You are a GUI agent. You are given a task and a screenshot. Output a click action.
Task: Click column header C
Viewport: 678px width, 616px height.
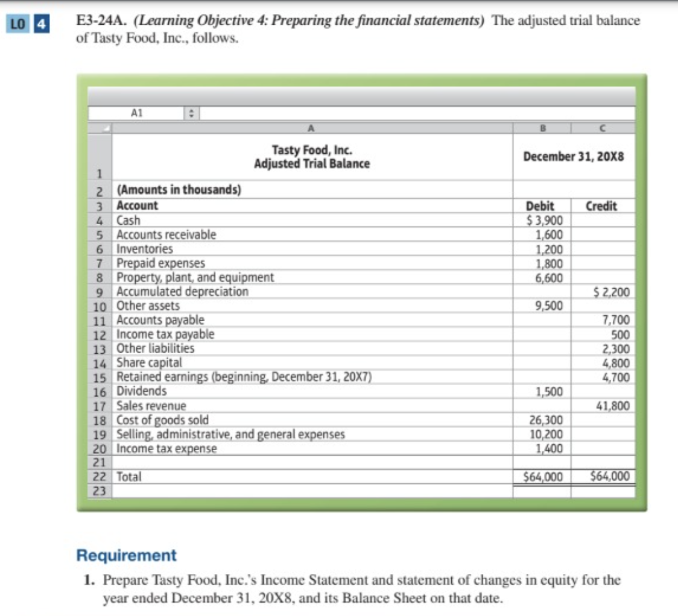click(603, 128)
